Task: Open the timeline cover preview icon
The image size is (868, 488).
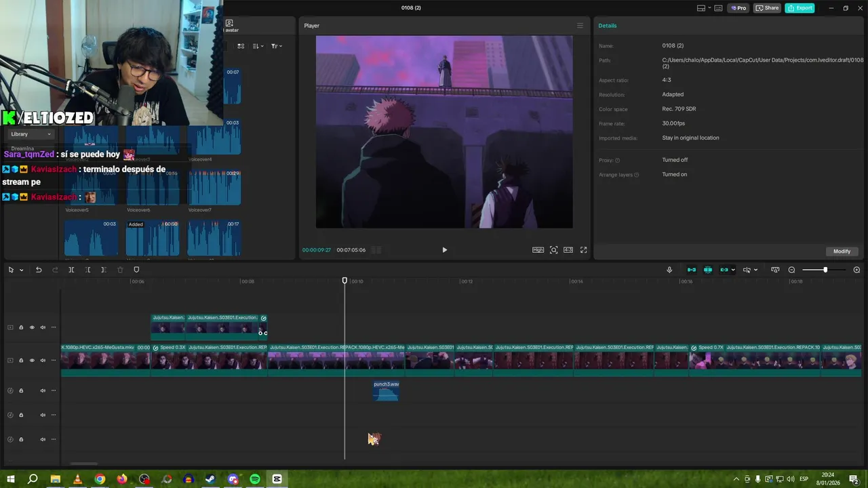Action: point(775,270)
